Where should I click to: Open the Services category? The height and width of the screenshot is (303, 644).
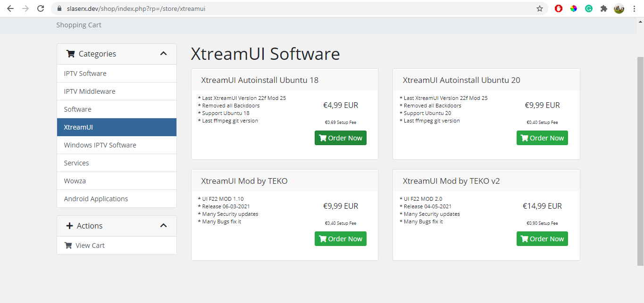(x=117, y=163)
